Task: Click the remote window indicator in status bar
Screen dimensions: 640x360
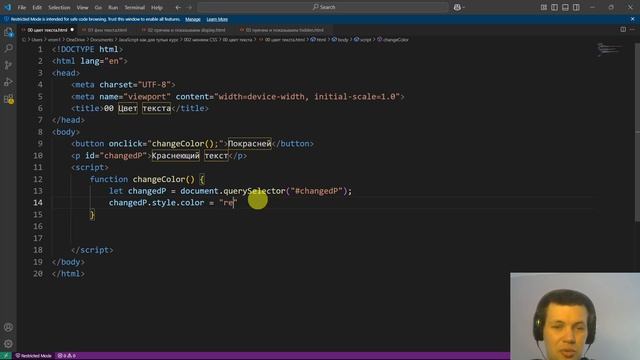Action: click(x=6, y=356)
